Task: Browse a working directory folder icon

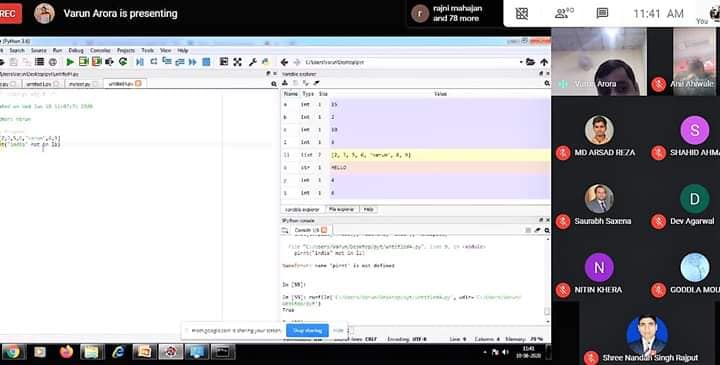Action: click(530, 62)
